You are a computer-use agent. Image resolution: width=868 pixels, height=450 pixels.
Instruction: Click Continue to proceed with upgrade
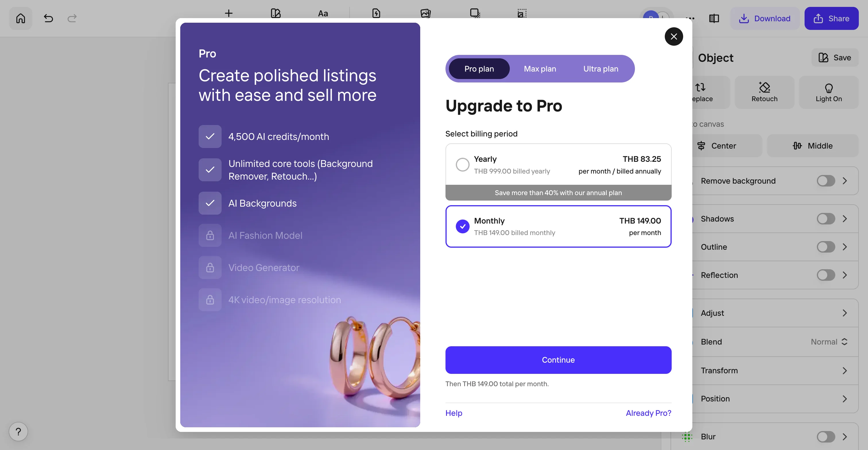[x=558, y=359]
